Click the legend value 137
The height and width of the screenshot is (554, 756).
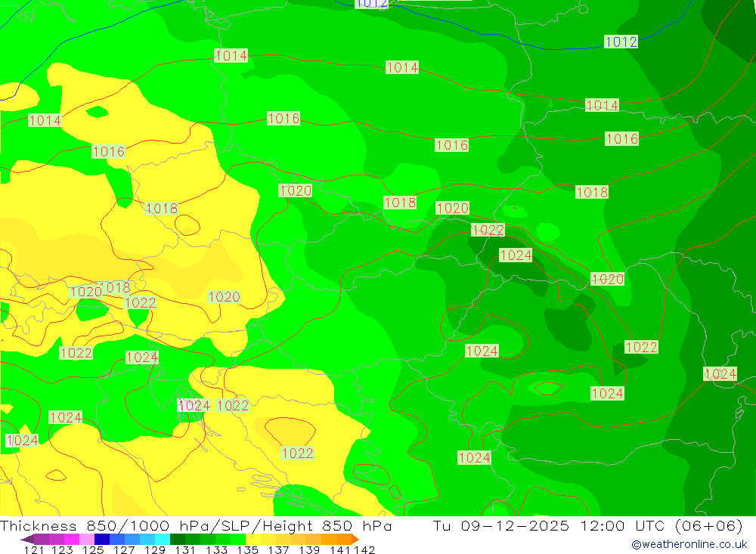click(278, 550)
